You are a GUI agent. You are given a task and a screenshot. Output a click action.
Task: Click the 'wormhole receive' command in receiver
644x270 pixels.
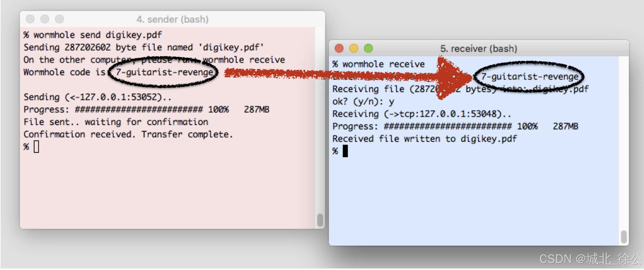(x=384, y=64)
